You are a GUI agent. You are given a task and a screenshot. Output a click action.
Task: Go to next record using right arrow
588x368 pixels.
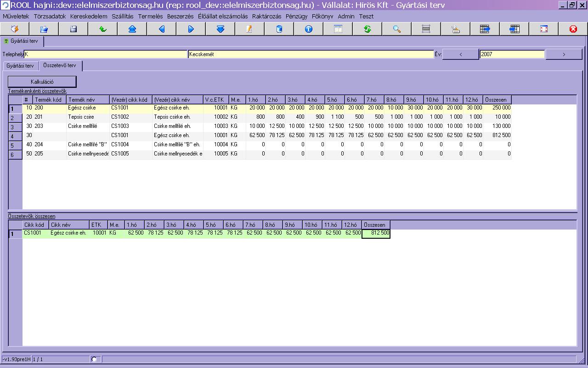point(191,29)
